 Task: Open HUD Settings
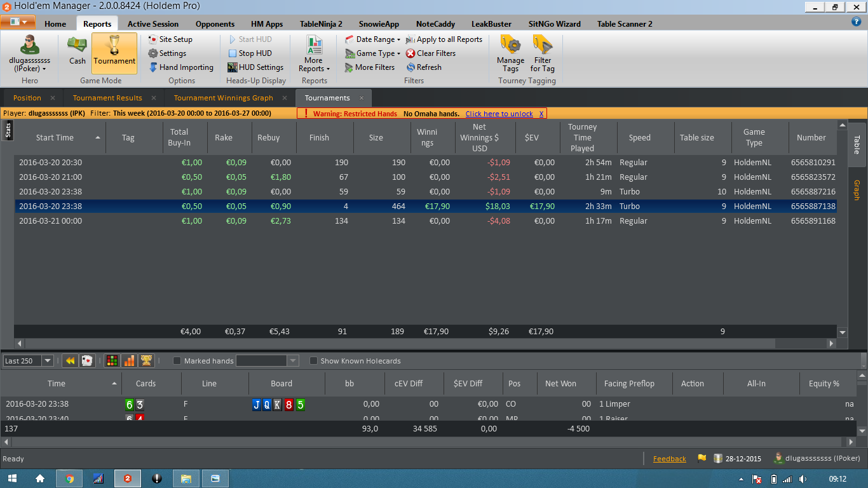(255, 67)
